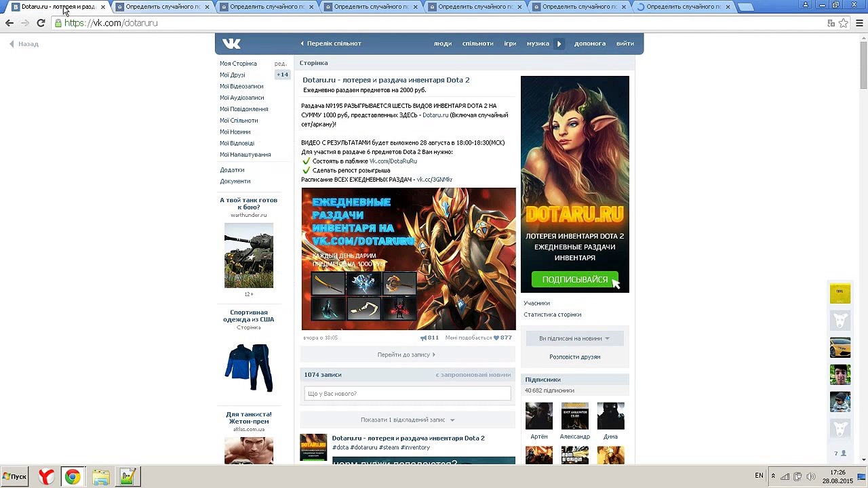Open 'Статистика сторінки' link
Viewport: 868px width, 488px height.
point(553,314)
